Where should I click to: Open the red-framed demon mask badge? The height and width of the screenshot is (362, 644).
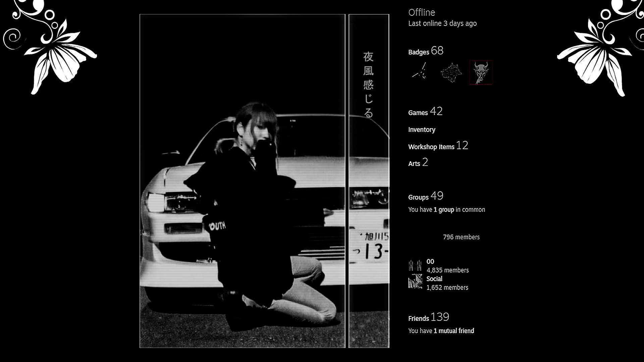[x=481, y=73]
